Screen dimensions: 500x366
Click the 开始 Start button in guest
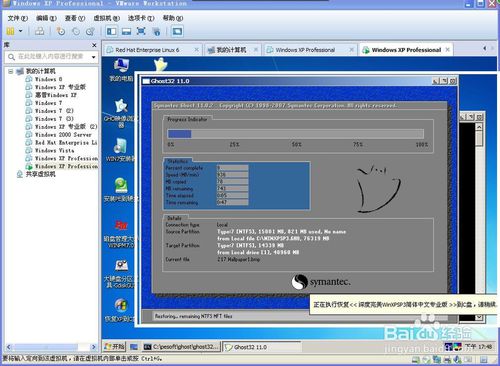point(114,347)
